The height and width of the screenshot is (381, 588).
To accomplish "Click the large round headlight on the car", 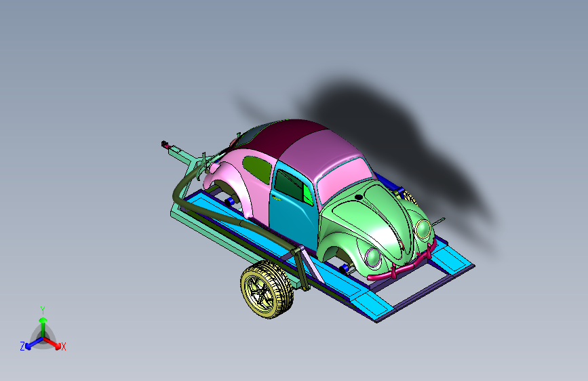I will [423, 229].
